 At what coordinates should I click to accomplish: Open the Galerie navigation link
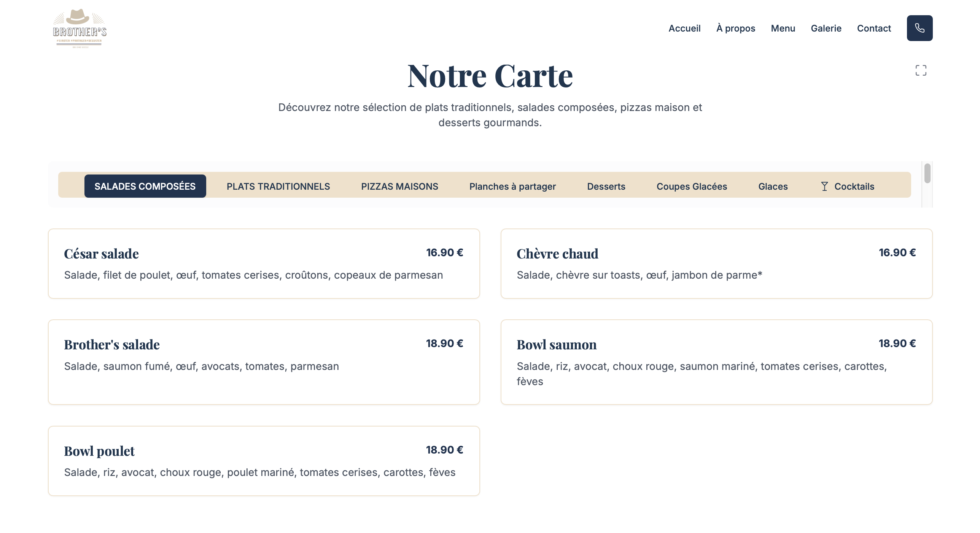tap(826, 29)
